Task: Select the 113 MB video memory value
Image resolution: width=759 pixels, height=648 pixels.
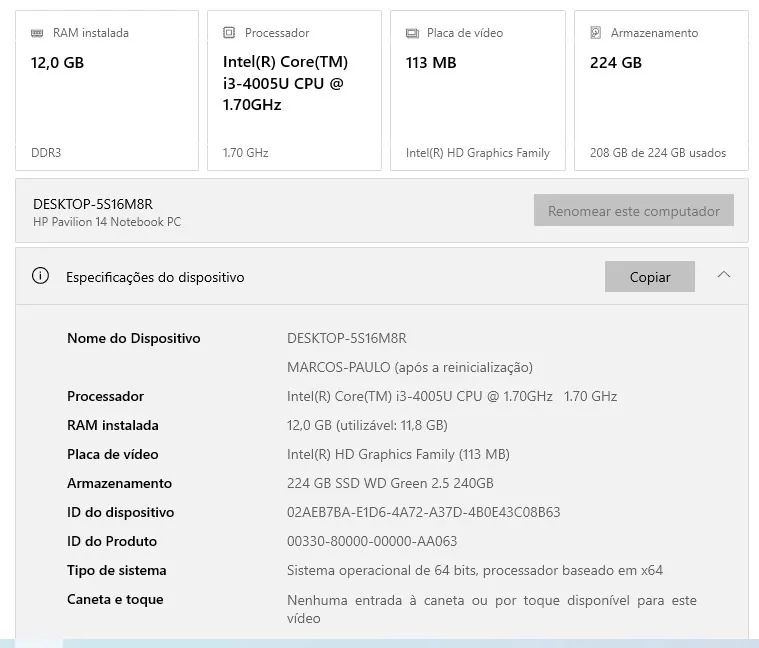Action: pos(431,63)
